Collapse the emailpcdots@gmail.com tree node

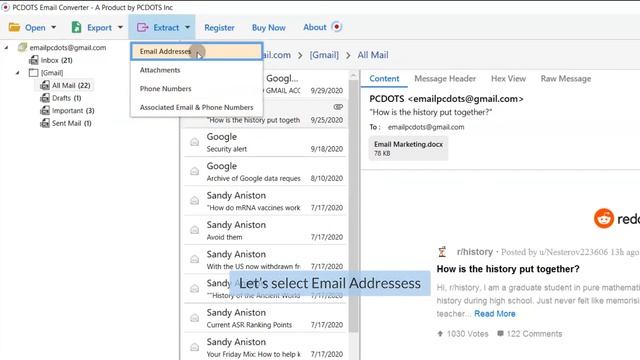coord(6,48)
